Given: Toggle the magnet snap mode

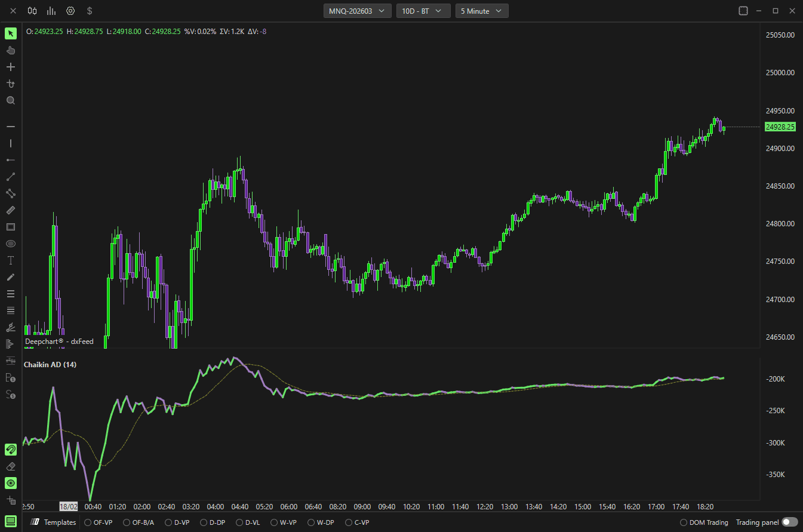Looking at the screenshot, I should coord(11,450).
